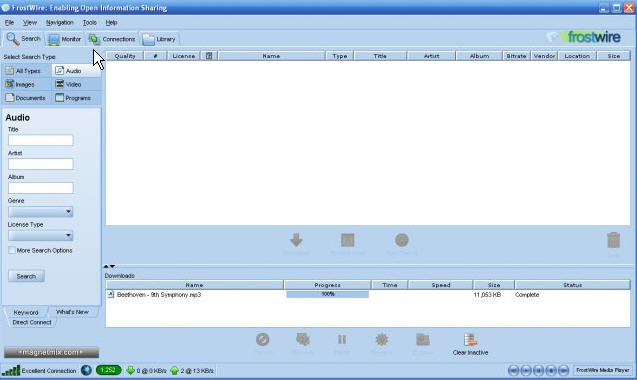Click the trash can icon beside search results

coord(613,240)
